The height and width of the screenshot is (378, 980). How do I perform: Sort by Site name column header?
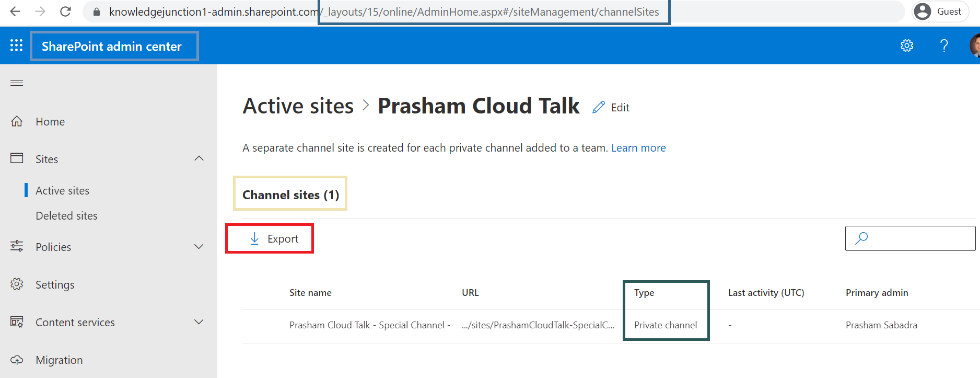coord(310,292)
